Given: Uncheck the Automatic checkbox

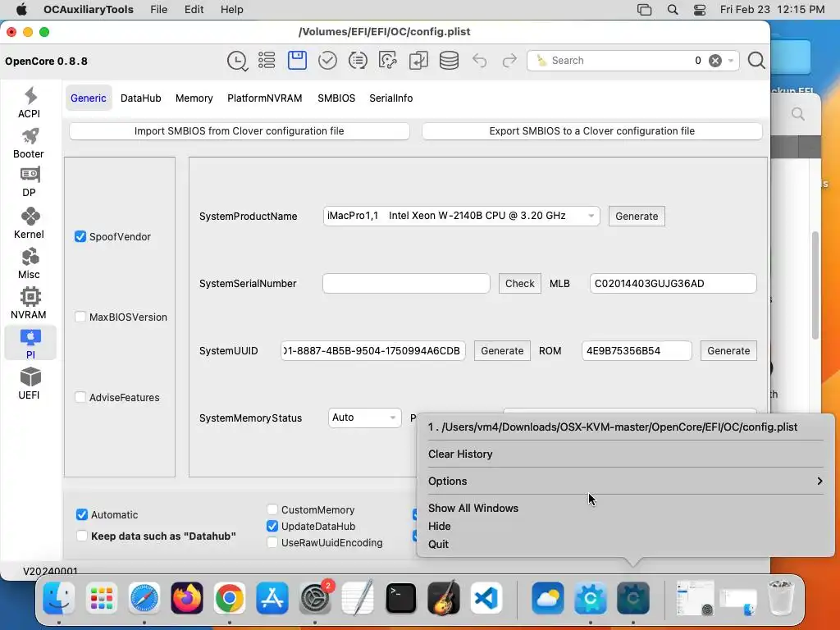Looking at the screenshot, I should [82, 515].
